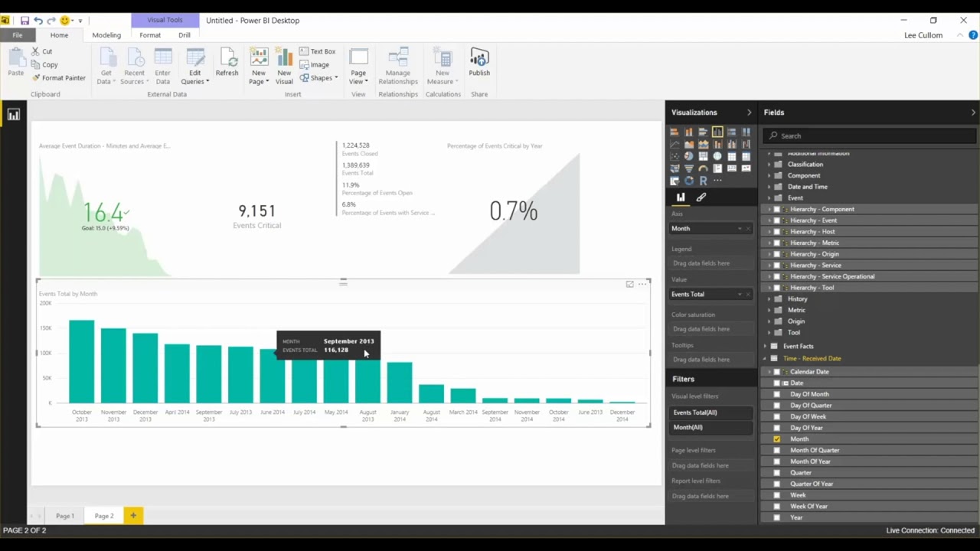Save the file from quick access toolbar
The width and height of the screenshot is (980, 551).
tap(24, 21)
